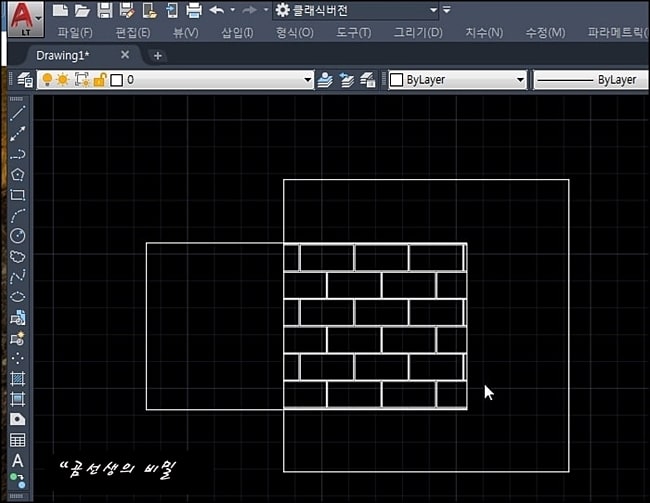Expand the layer list dropdown
Screen dimensions: 650x503
click(x=308, y=80)
